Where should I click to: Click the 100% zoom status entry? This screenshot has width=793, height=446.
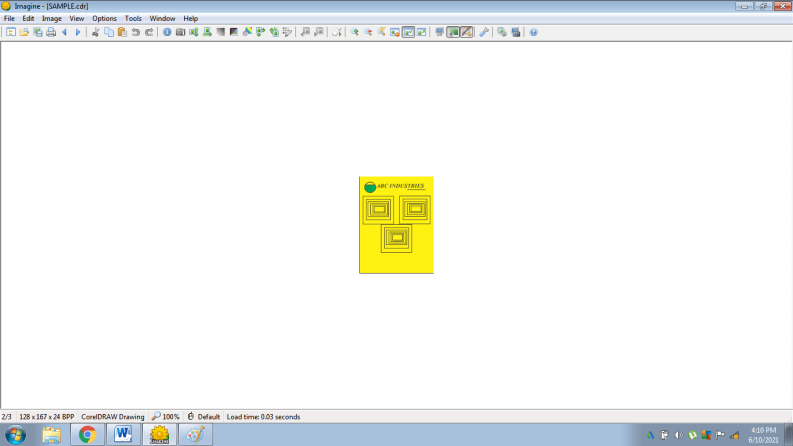(x=165, y=417)
